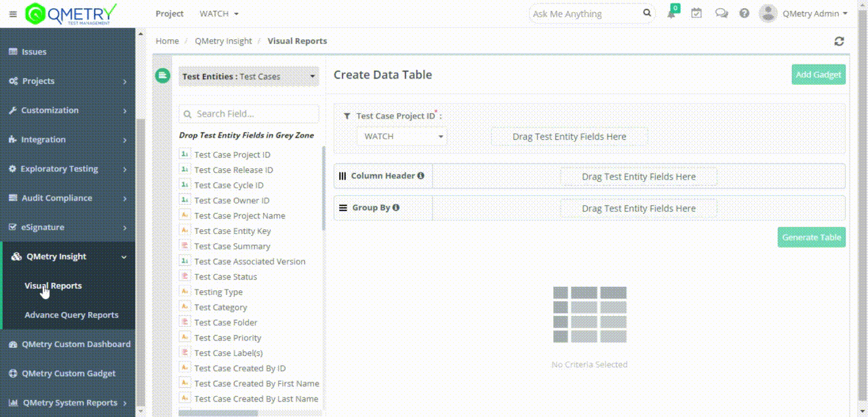The height and width of the screenshot is (417, 868).
Task: Expand the eSignature sidebar menu
Action: (68, 227)
